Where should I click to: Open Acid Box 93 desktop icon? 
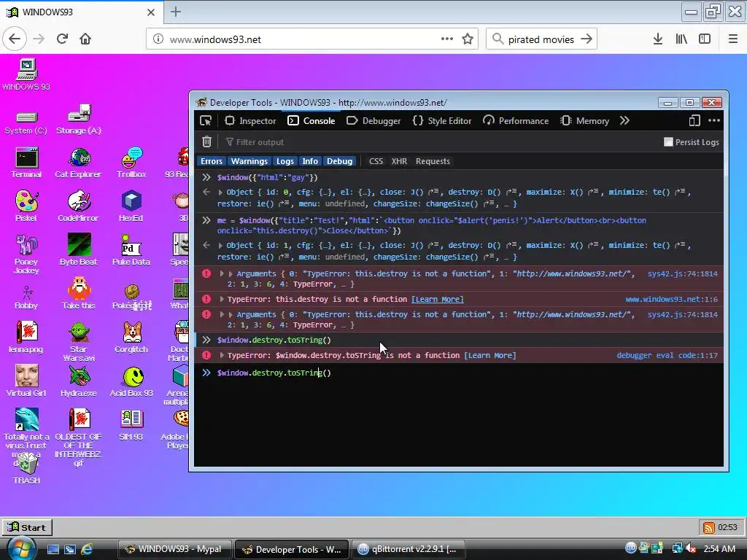click(131, 381)
